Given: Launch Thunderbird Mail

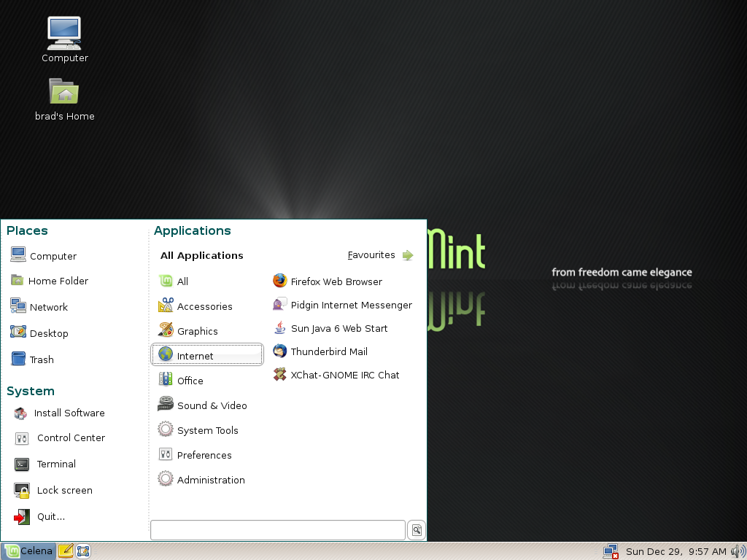Looking at the screenshot, I should pyautogui.click(x=320, y=351).
